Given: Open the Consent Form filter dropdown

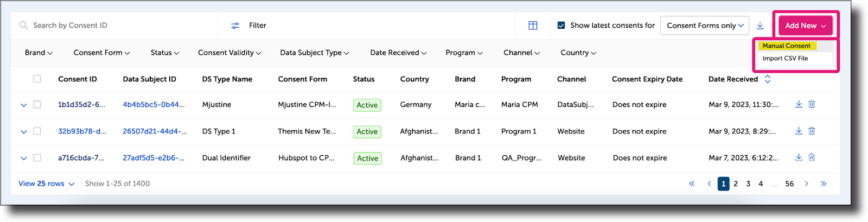Looking at the screenshot, I should coord(101,53).
